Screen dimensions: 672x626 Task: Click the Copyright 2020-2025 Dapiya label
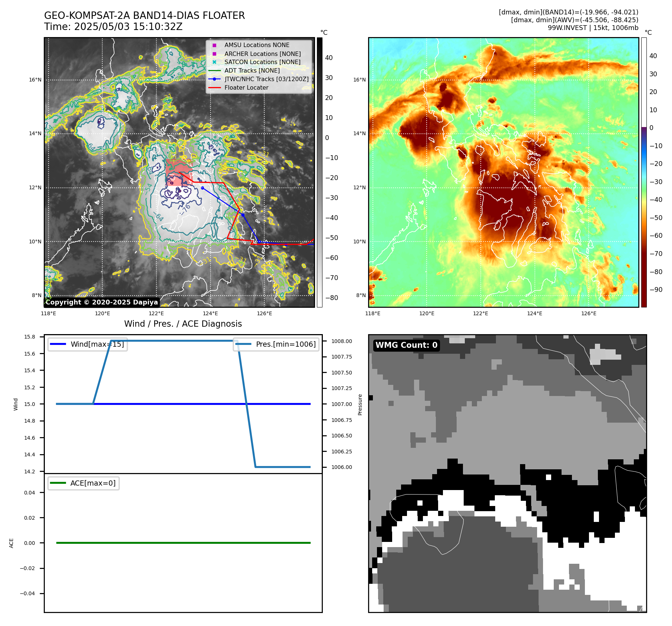tap(102, 302)
